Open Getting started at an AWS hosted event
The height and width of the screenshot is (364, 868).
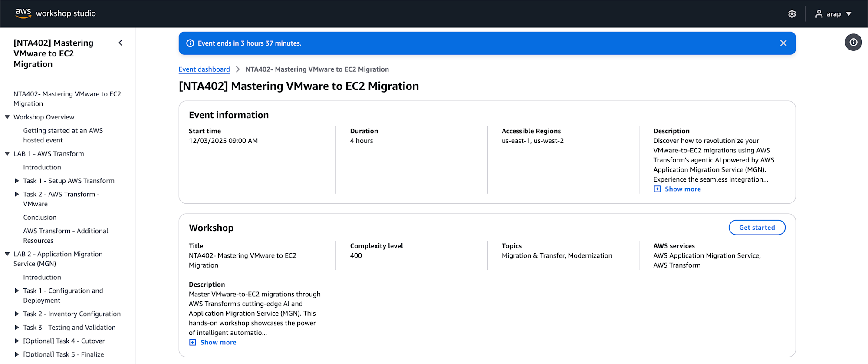[x=63, y=135]
